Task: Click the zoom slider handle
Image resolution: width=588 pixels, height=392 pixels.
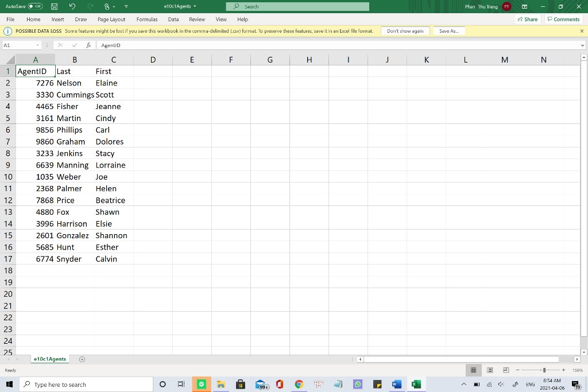Action: tap(544, 370)
